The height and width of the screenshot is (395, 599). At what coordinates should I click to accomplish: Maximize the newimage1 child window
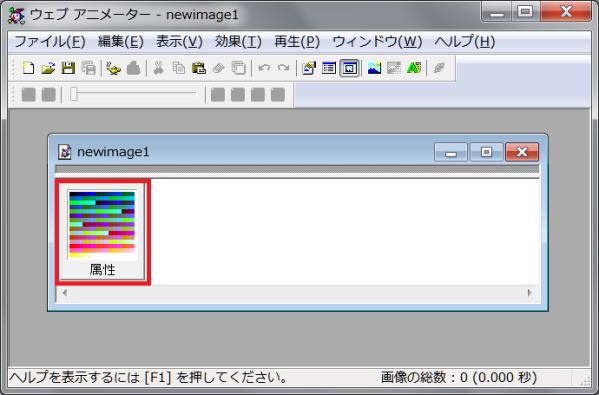coord(486,152)
